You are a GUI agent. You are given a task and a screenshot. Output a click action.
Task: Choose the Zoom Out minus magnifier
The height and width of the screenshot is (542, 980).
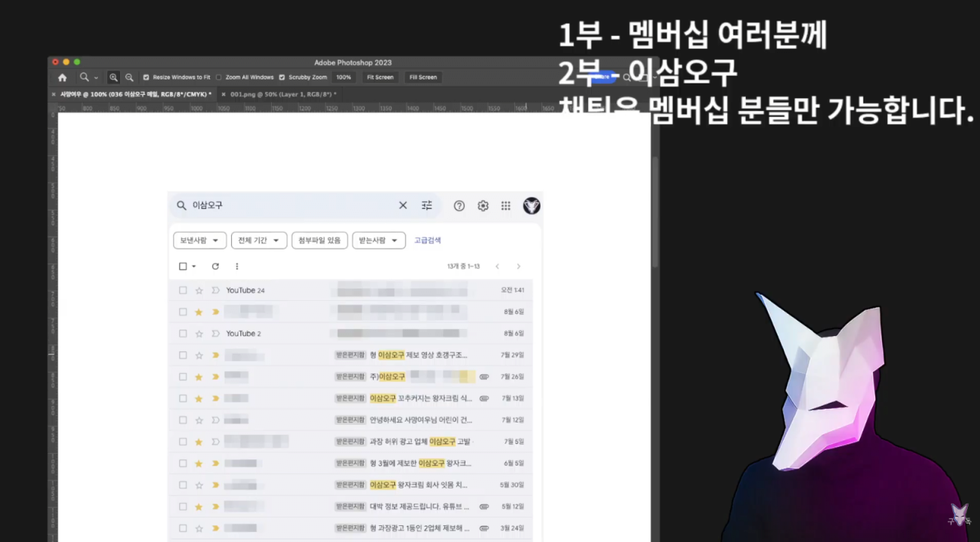pos(129,77)
